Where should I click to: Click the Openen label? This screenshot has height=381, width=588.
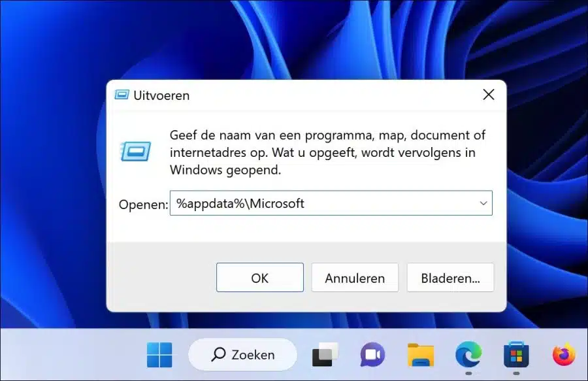(x=143, y=205)
